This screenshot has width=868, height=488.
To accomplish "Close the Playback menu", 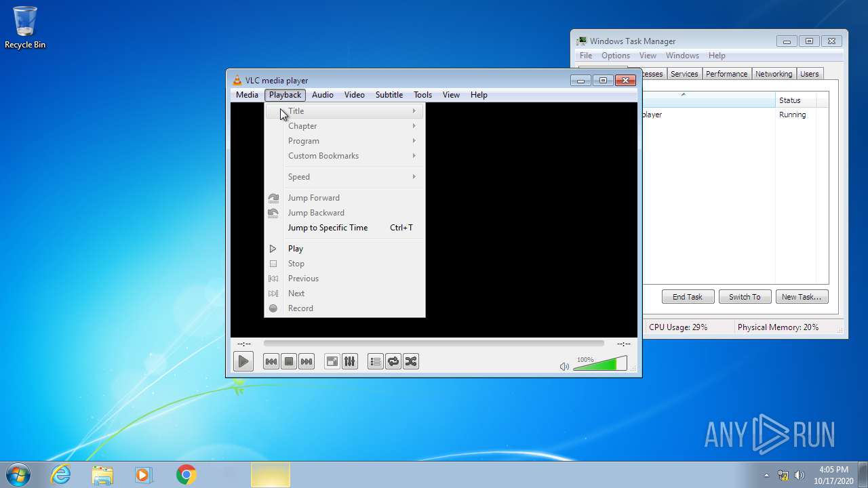I will 285,95.
